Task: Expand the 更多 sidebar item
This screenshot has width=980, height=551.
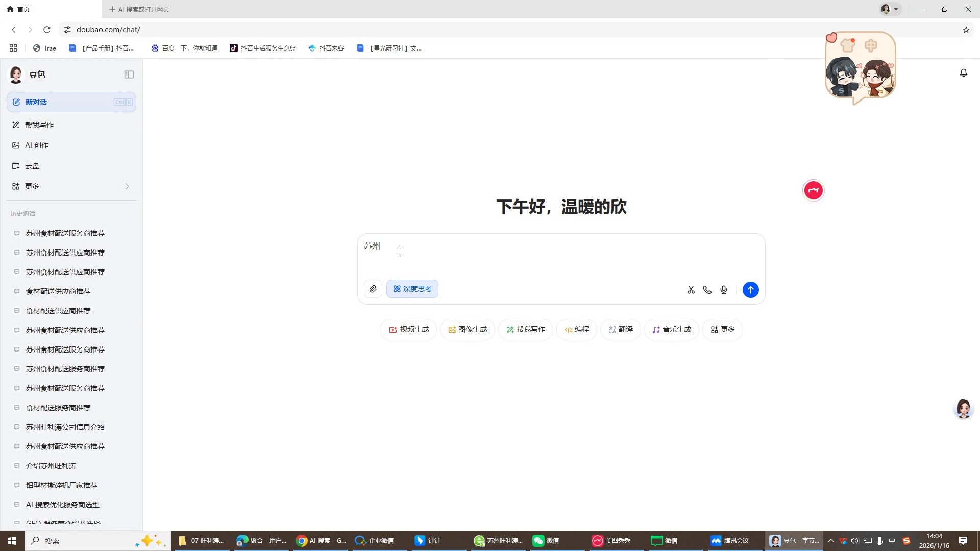Action: (x=32, y=186)
